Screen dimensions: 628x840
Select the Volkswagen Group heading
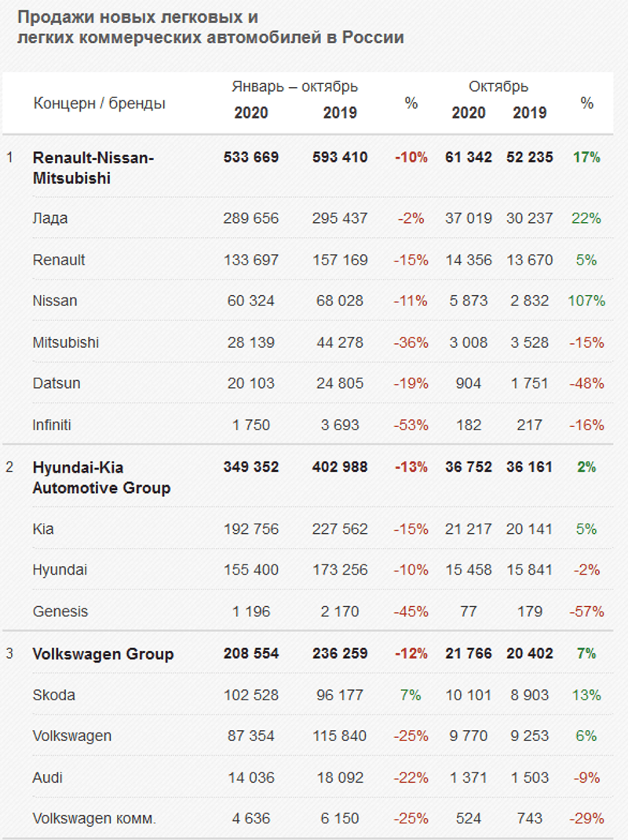(x=103, y=654)
